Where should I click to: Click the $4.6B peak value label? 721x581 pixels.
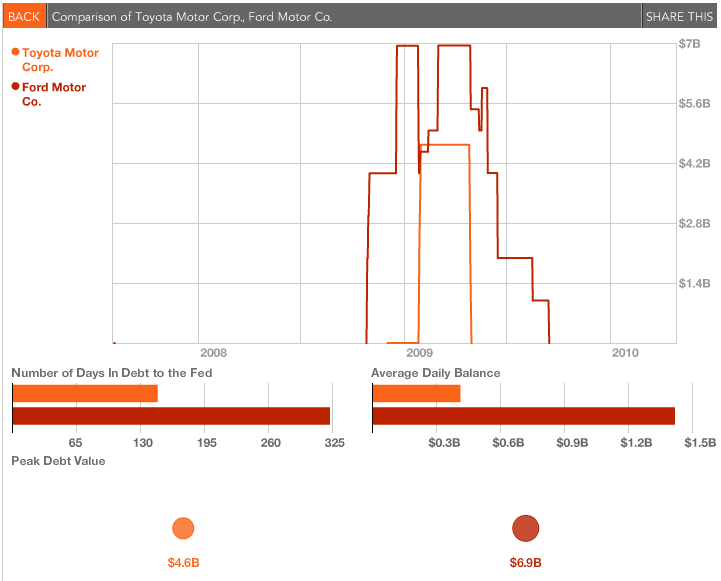(x=183, y=563)
